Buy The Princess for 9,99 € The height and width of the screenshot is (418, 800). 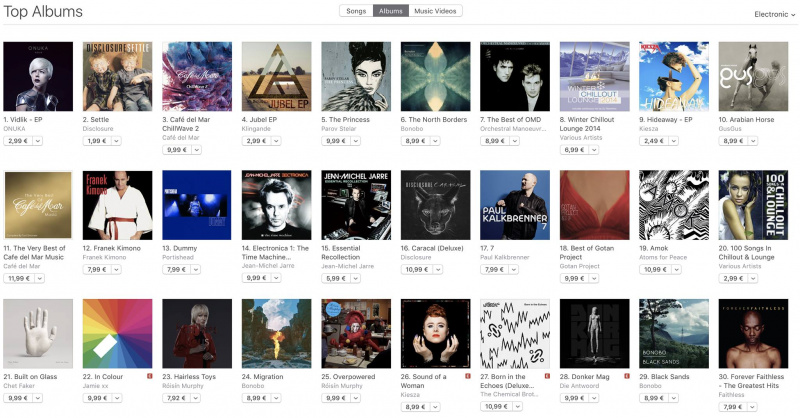click(x=336, y=141)
